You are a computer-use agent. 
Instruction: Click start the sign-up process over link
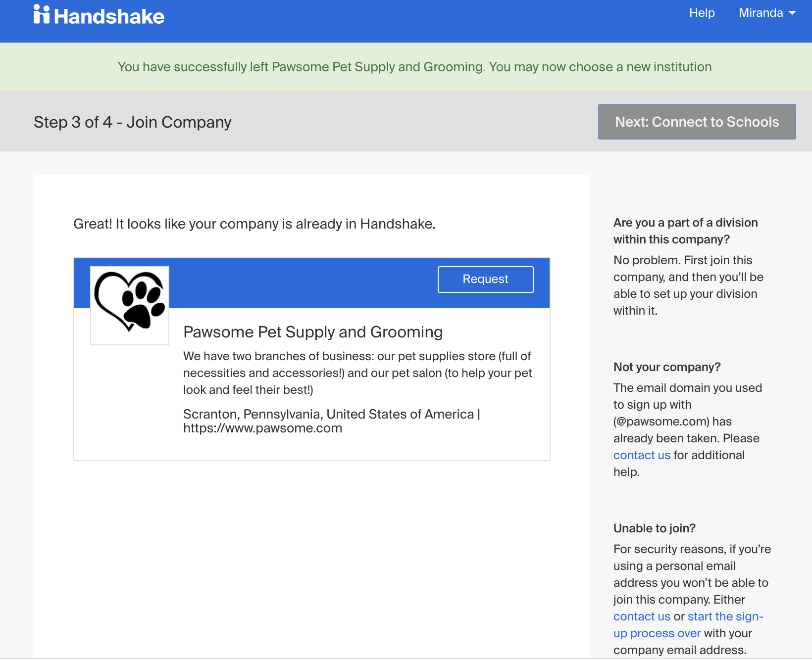point(688,625)
